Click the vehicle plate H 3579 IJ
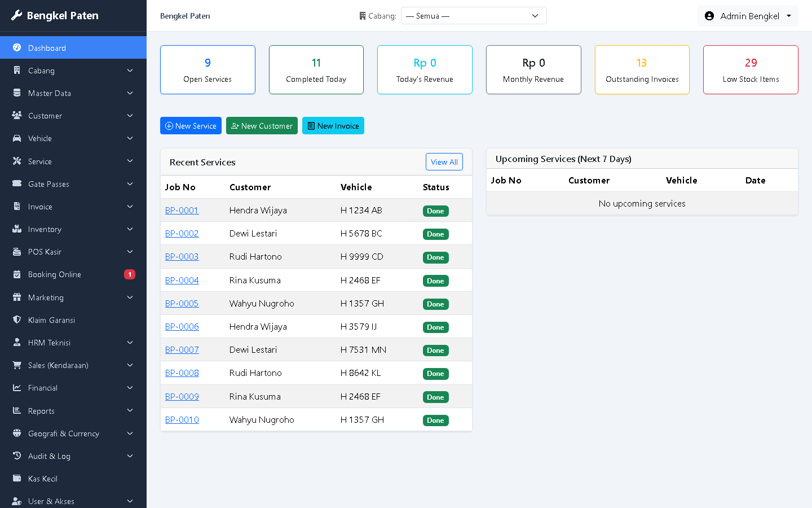This screenshot has width=812, height=508. 359,327
